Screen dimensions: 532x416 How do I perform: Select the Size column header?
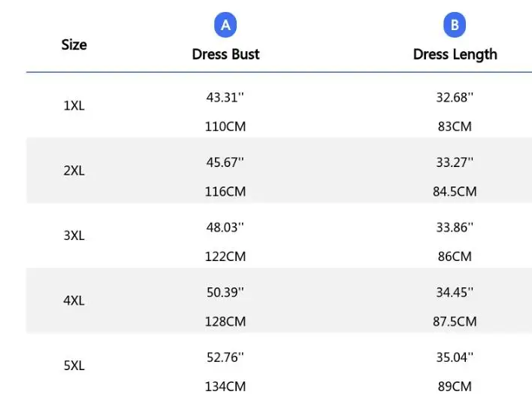click(x=74, y=45)
